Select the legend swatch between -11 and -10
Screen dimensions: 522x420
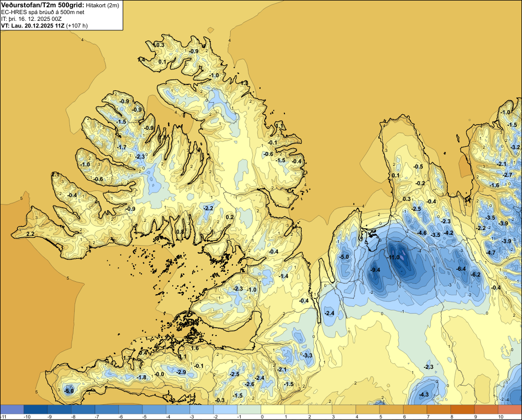(12, 409)
